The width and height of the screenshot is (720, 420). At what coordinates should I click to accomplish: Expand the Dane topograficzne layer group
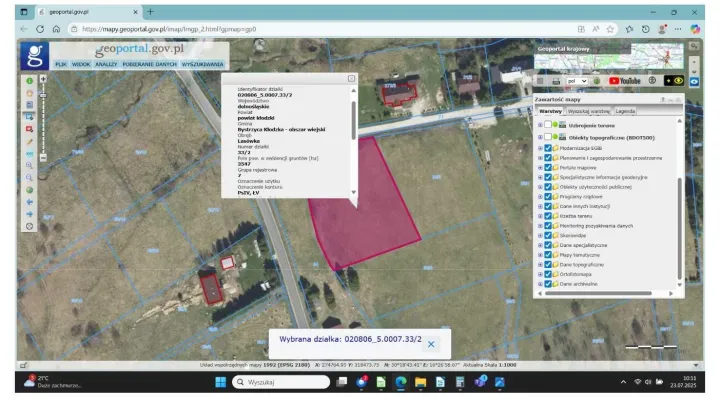click(540, 263)
